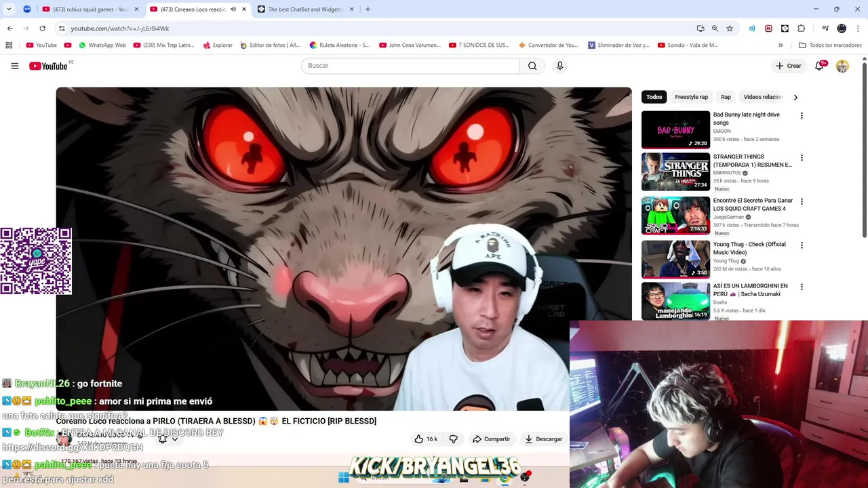
Task: Open the Editor de fotos bookmark
Action: (270, 45)
